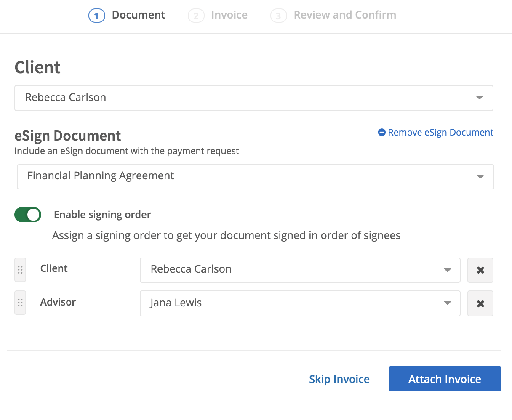This screenshot has height=420, width=512.
Task: Remove the Rebecca Carlson signee with X
Action: [480, 270]
